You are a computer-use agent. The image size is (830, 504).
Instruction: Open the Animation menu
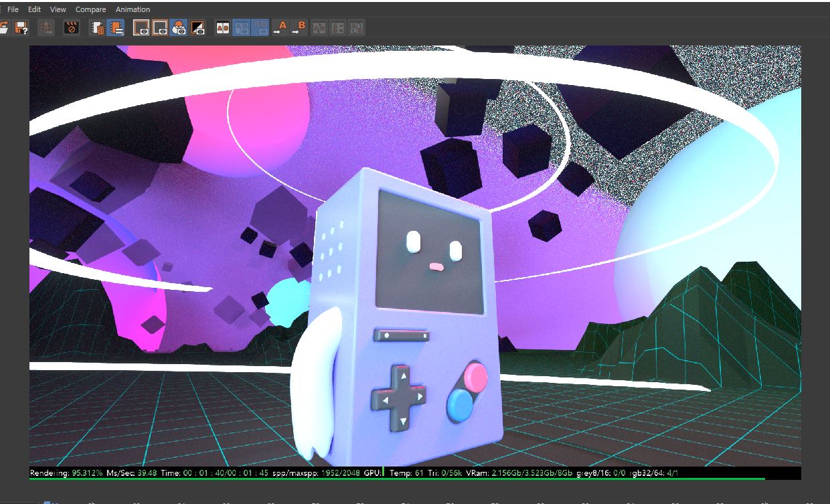[133, 9]
